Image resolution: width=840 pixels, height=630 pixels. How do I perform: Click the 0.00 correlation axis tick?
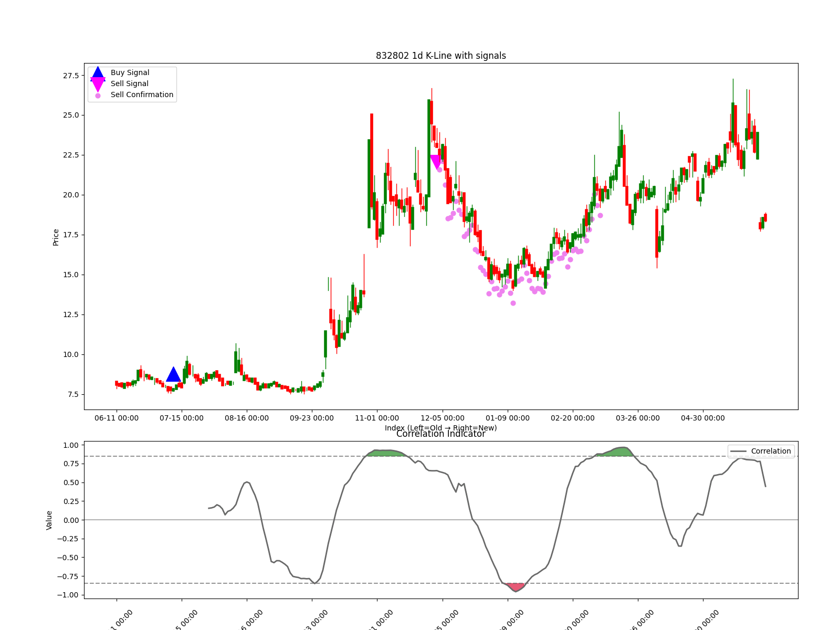[x=71, y=520]
